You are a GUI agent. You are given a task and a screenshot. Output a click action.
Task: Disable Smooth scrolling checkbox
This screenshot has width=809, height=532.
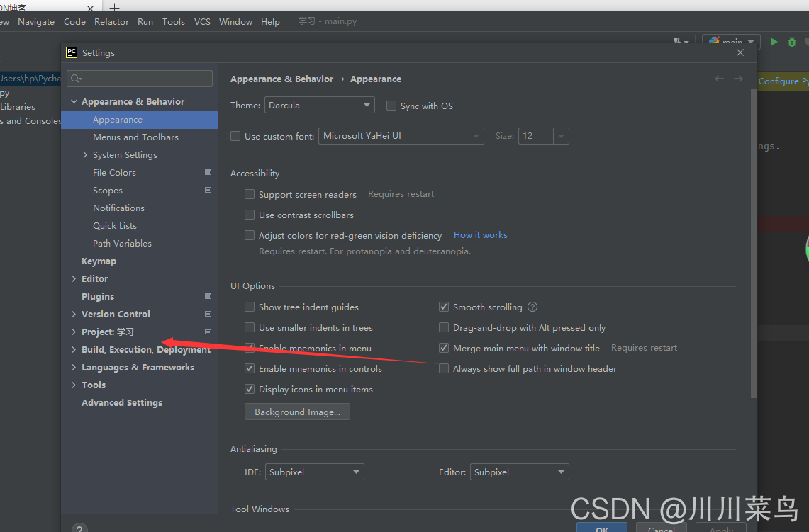(x=444, y=307)
